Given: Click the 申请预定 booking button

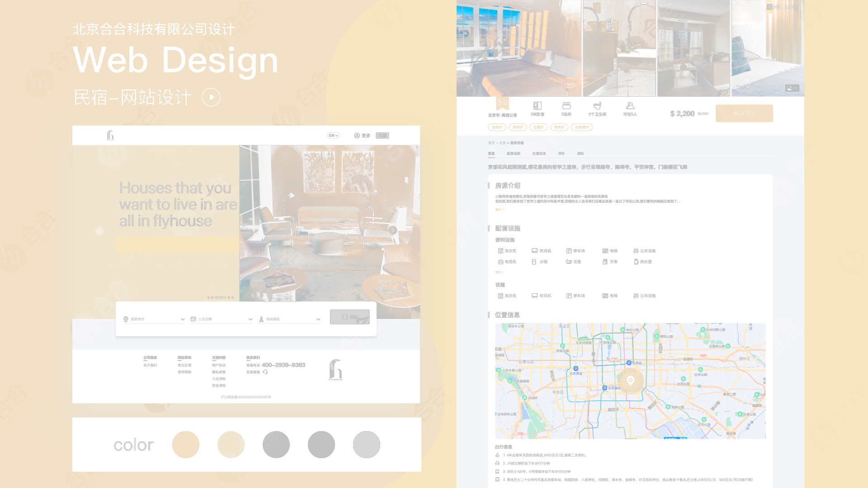Looking at the screenshot, I should pyautogui.click(x=744, y=113).
